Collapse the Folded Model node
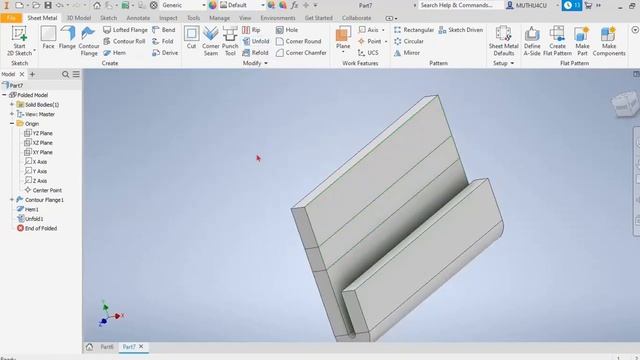 (x=4, y=95)
